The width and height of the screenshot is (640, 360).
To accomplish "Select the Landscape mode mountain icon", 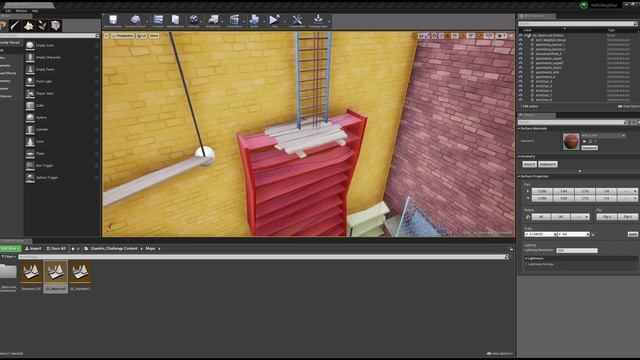I will (29, 25).
